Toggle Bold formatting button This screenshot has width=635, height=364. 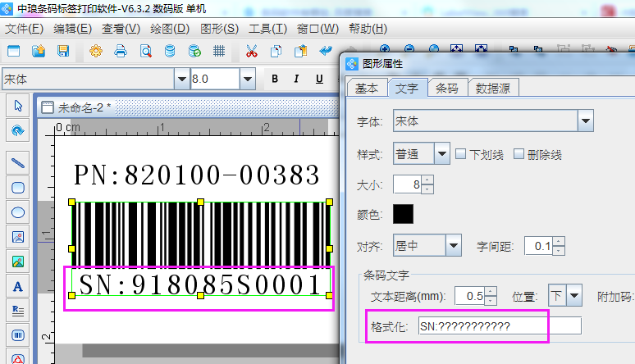(275, 79)
